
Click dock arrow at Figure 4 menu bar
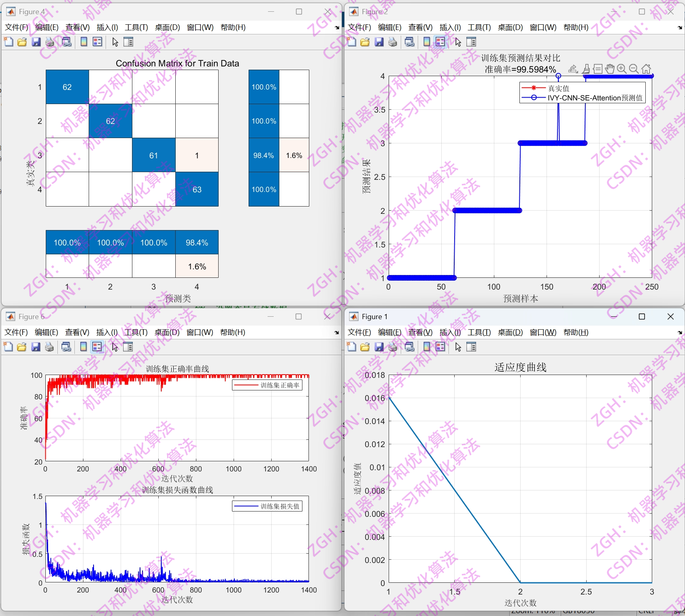(x=337, y=28)
